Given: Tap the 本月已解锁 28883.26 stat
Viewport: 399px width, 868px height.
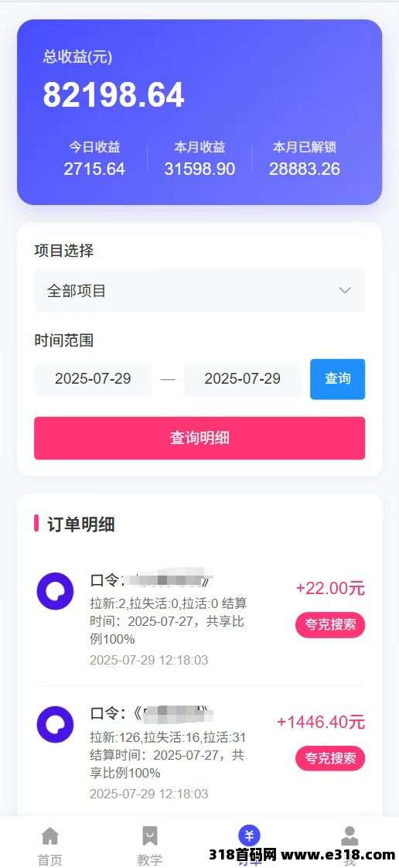Looking at the screenshot, I should (x=305, y=159).
